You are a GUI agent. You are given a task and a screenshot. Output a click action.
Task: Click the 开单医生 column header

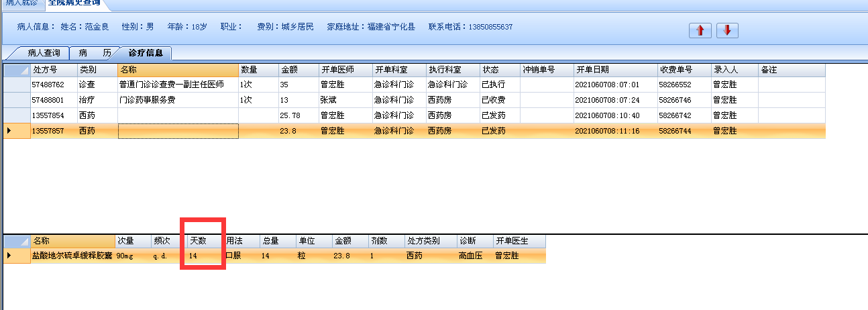click(x=519, y=241)
